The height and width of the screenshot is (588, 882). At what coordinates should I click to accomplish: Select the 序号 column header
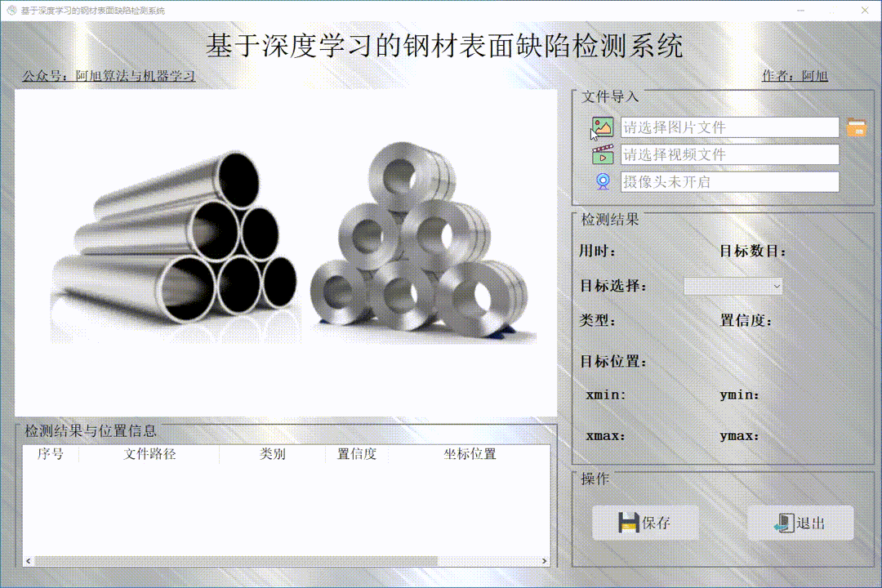click(x=51, y=454)
